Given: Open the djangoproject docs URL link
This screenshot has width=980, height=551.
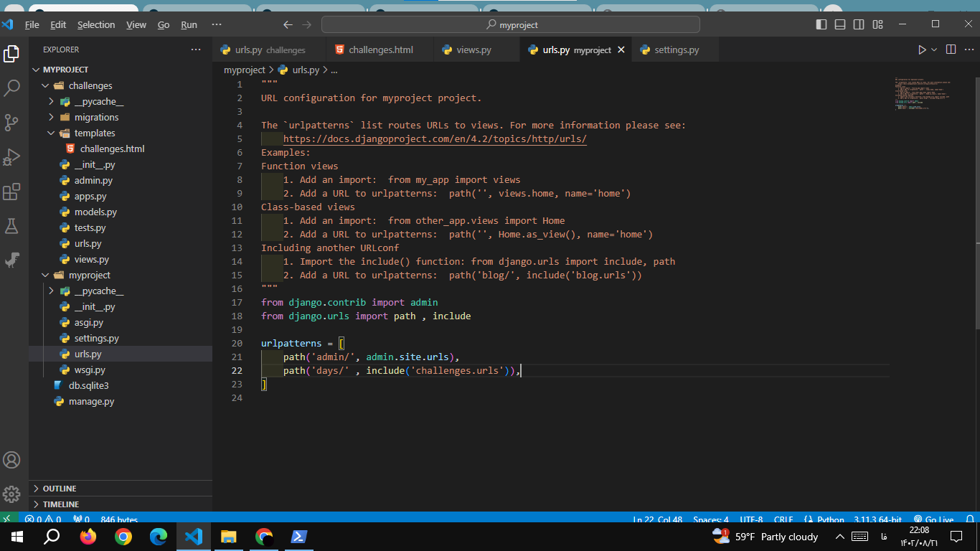Looking at the screenshot, I should tap(435, 139).
